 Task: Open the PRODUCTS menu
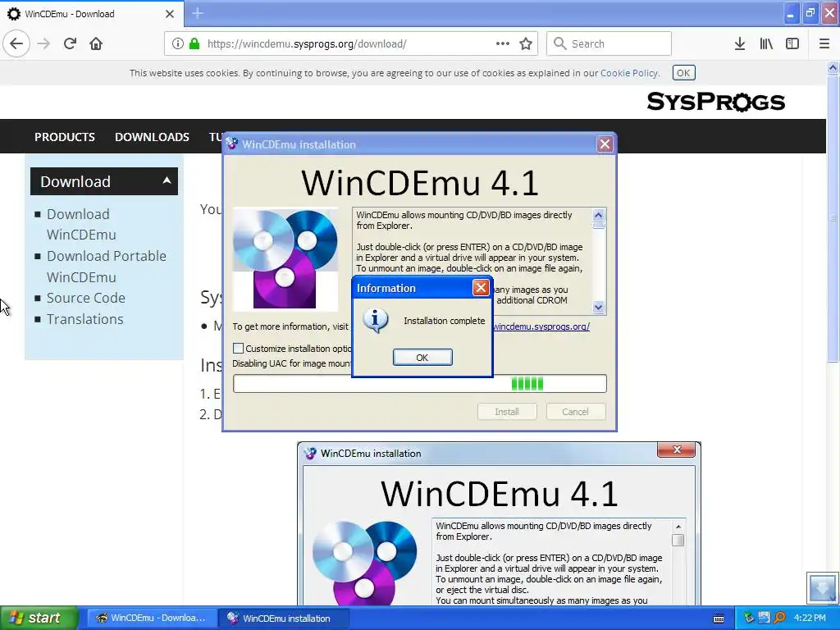(64, 137)
